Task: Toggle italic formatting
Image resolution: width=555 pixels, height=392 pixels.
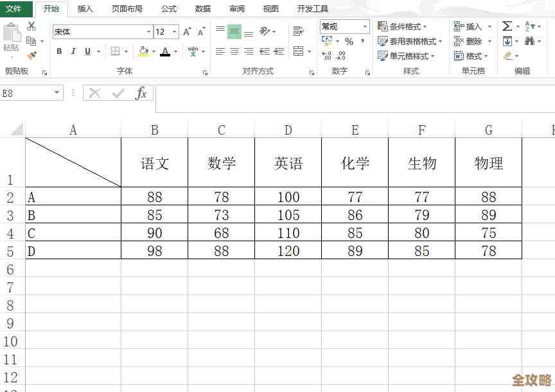Action: point(72,51)
